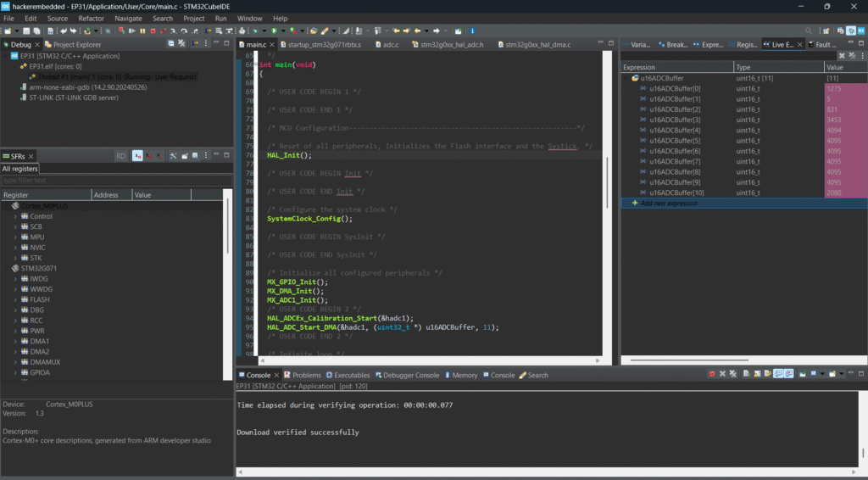Toggle the third number format button in SFRs
The width and height of the screenshot is (868, 480).
pyautogui.click(x=159, y=156)
